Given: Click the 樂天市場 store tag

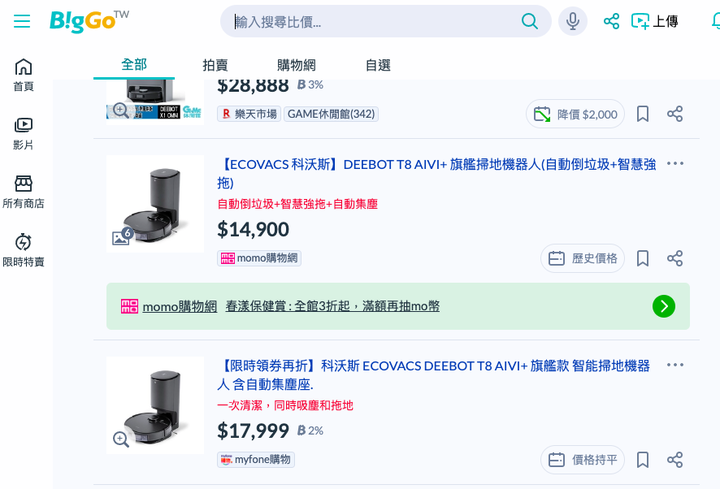Looking at the screenshot, I should click(249, 114).
